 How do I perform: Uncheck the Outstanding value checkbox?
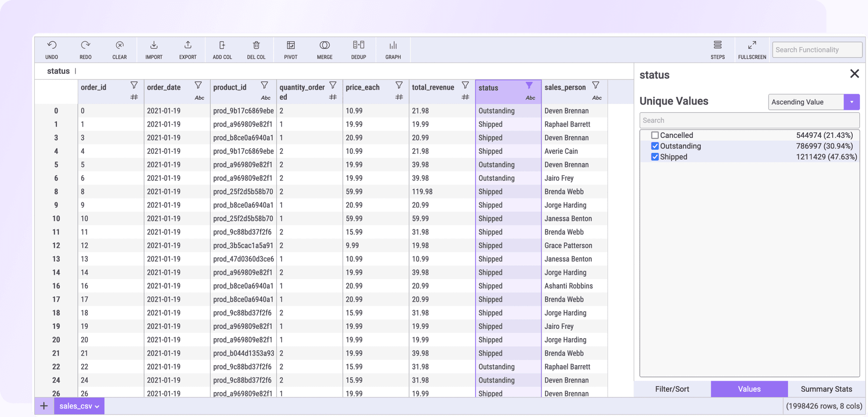coord(655,146)
